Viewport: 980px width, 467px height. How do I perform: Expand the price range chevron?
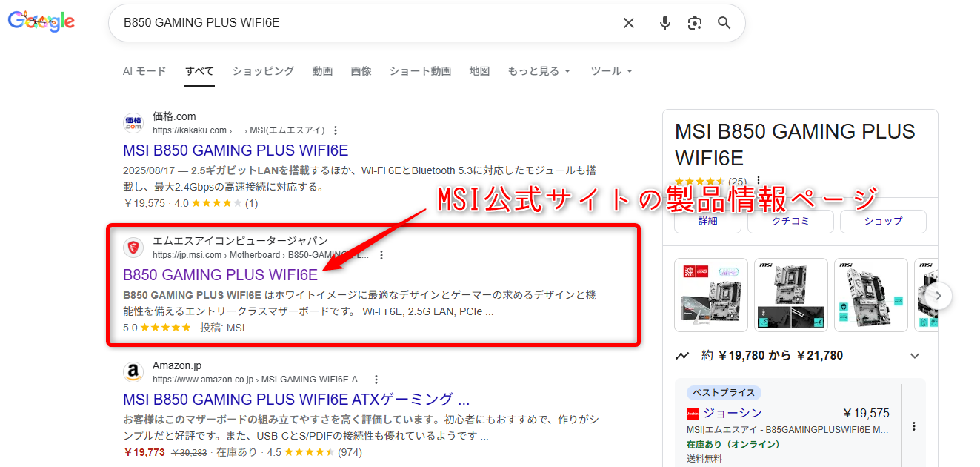[913, 356]
